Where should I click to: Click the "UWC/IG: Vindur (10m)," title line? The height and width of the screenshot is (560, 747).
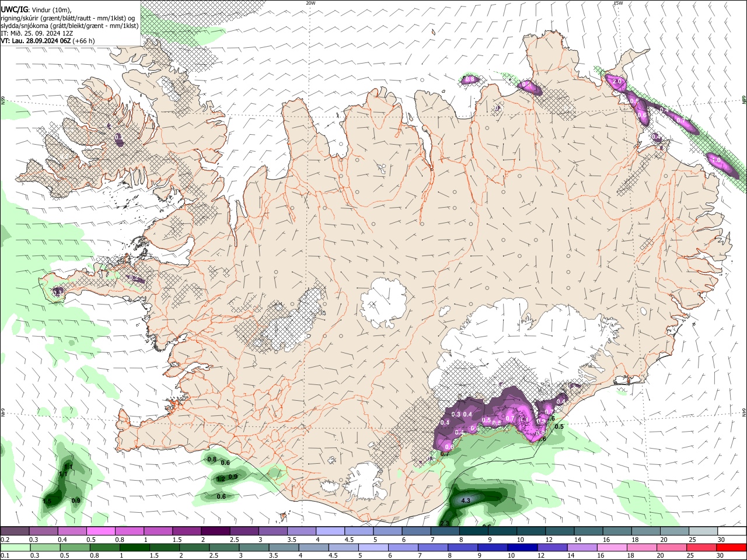click(36, 9)
